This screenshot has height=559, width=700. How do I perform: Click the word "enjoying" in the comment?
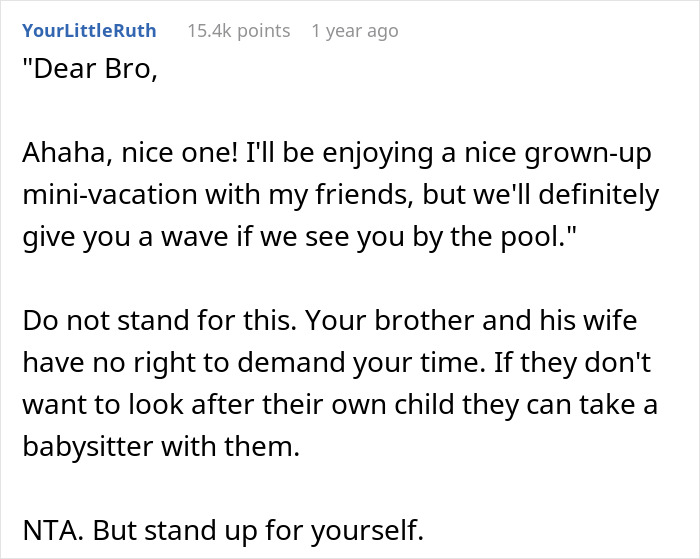click(x=378, y=154)
